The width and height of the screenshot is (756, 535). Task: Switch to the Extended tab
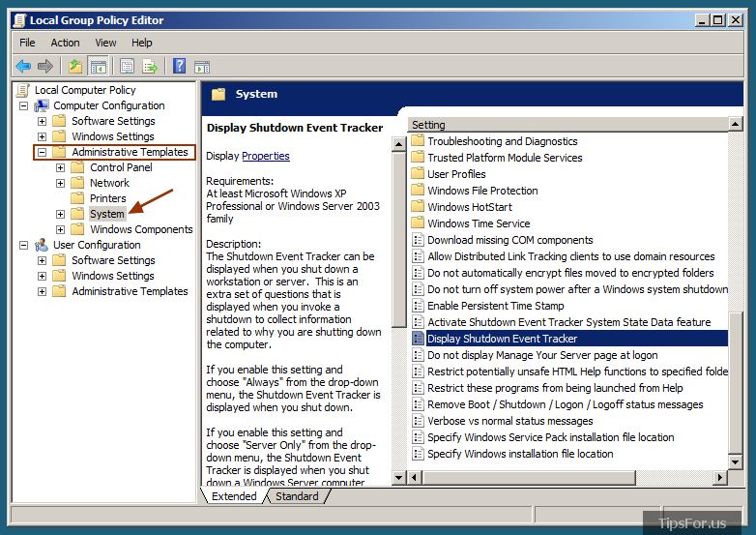(x=234, y=496)
